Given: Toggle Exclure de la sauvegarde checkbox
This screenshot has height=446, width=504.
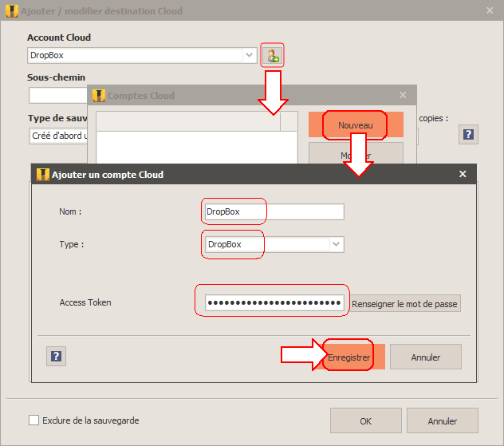Looking at the screenshot, I should click(33, 420).
